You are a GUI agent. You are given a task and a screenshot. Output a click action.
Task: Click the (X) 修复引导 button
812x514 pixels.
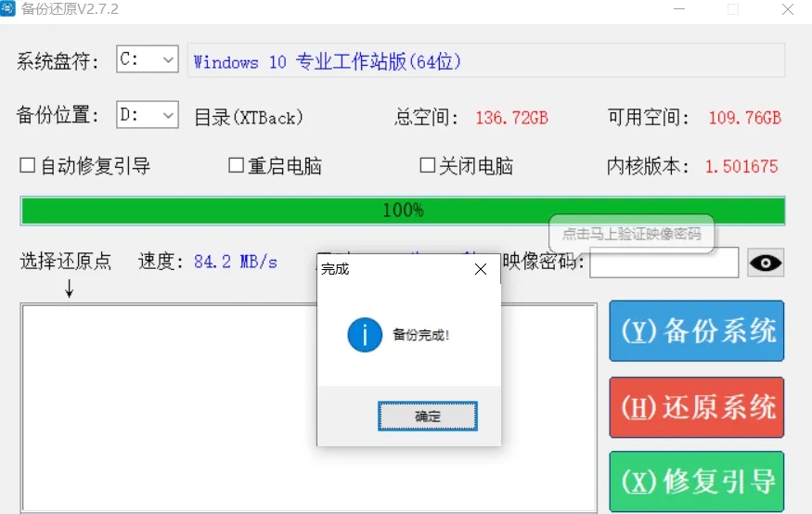click(697, 482)
